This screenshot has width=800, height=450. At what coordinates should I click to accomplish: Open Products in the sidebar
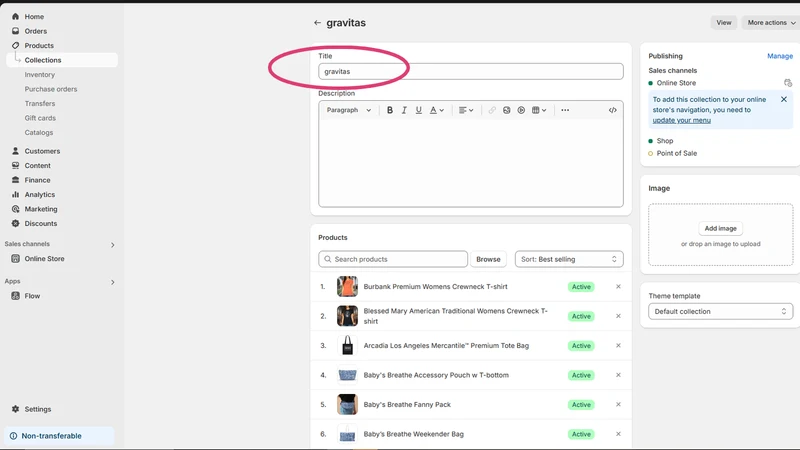pos(39,45)
